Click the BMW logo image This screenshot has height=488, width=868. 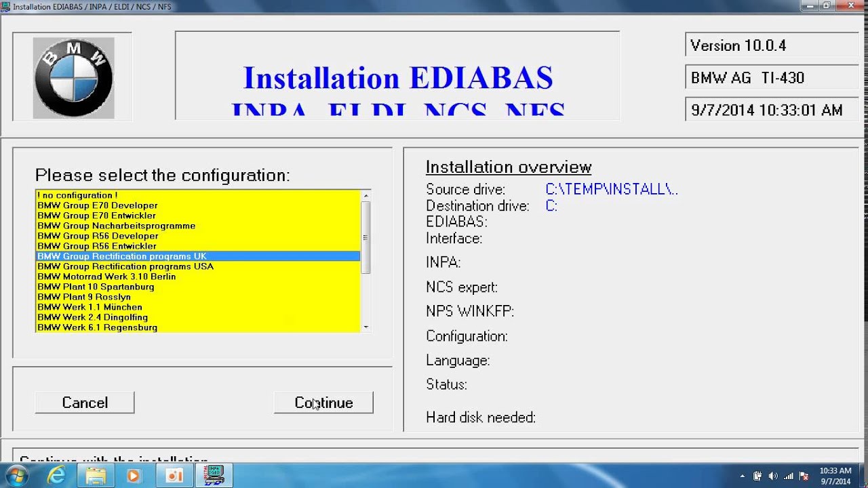(73, 78)
